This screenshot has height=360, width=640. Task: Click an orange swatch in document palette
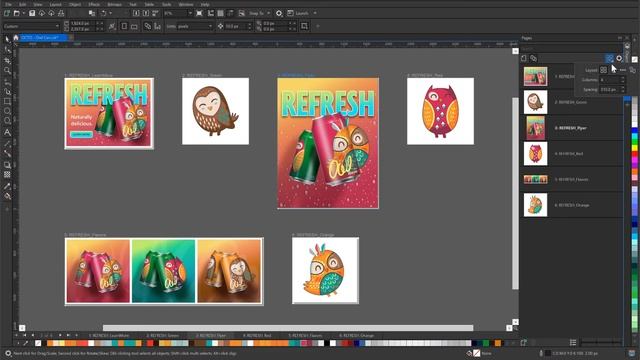tap(51, 343)
